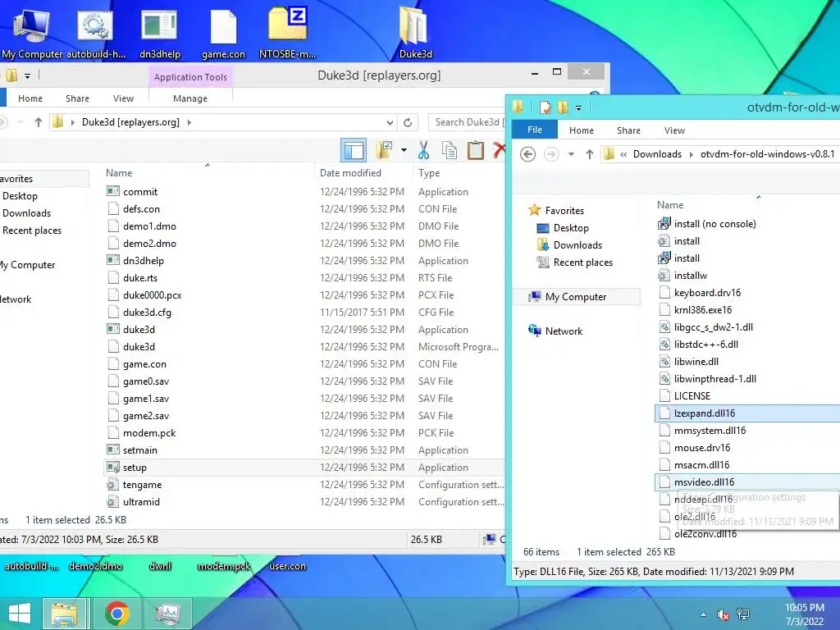Open game.con desktop file icon
Viewport: 840px width, 630px height.
223,32
